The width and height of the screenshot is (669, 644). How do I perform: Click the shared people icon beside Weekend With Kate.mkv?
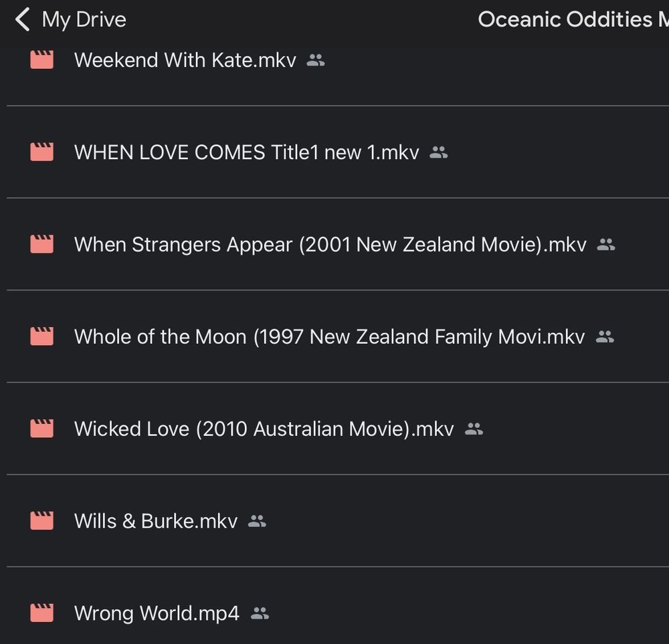coord(316,60)
